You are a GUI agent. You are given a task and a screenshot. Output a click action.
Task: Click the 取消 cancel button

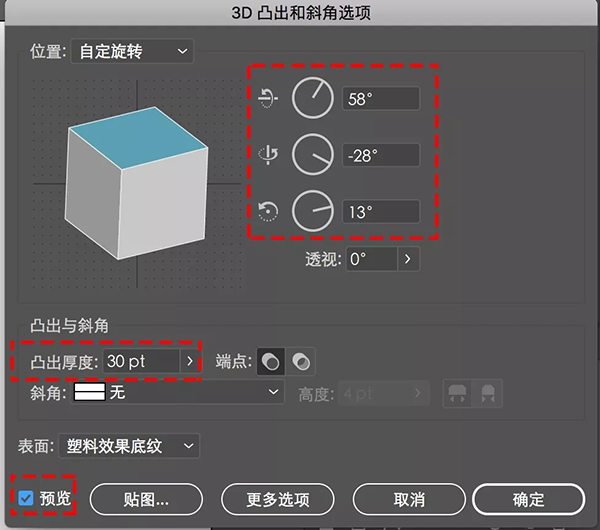click(x=409, y=499)
